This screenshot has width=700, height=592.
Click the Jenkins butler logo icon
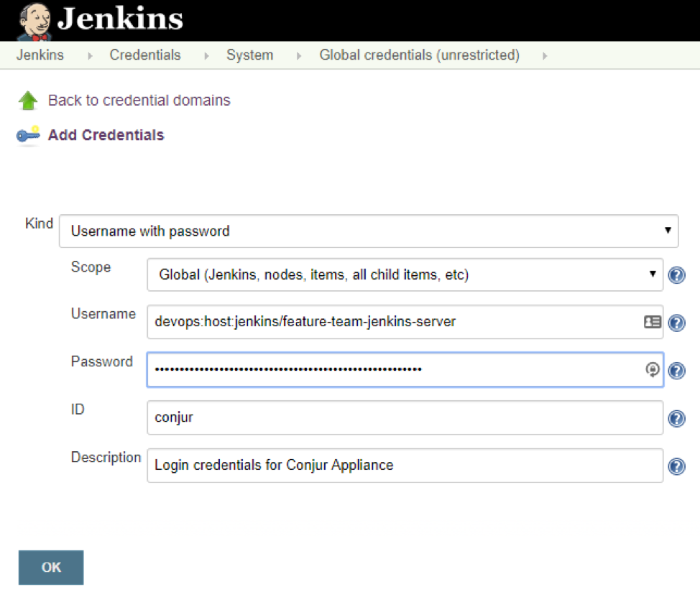[34, 22]
